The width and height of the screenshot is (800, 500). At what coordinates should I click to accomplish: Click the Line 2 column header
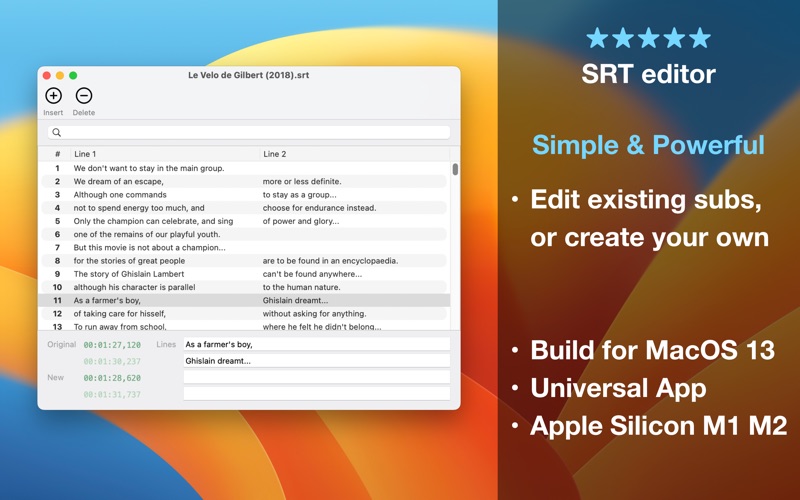click(x=355, y=154)
